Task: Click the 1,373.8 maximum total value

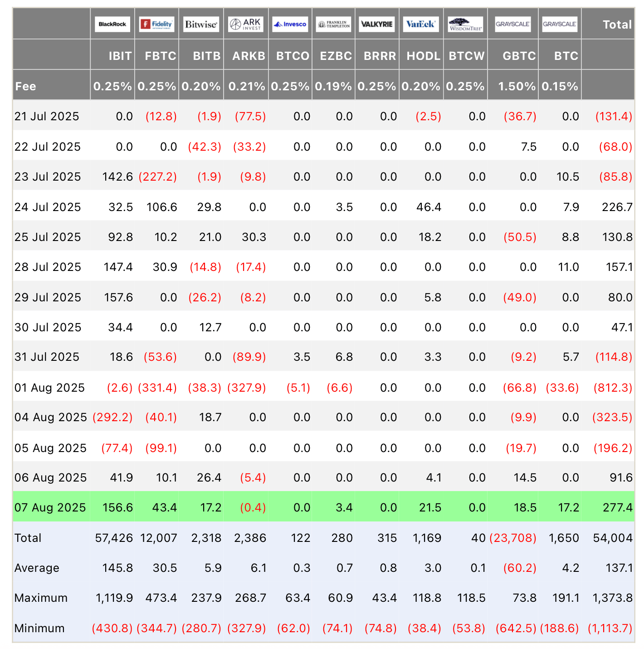Action: click(613, 598)
